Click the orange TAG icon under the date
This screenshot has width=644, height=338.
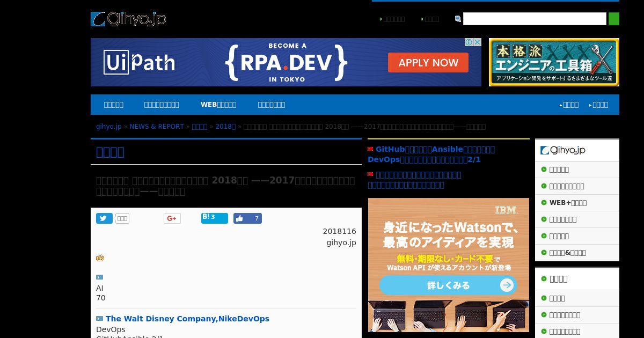100,258
